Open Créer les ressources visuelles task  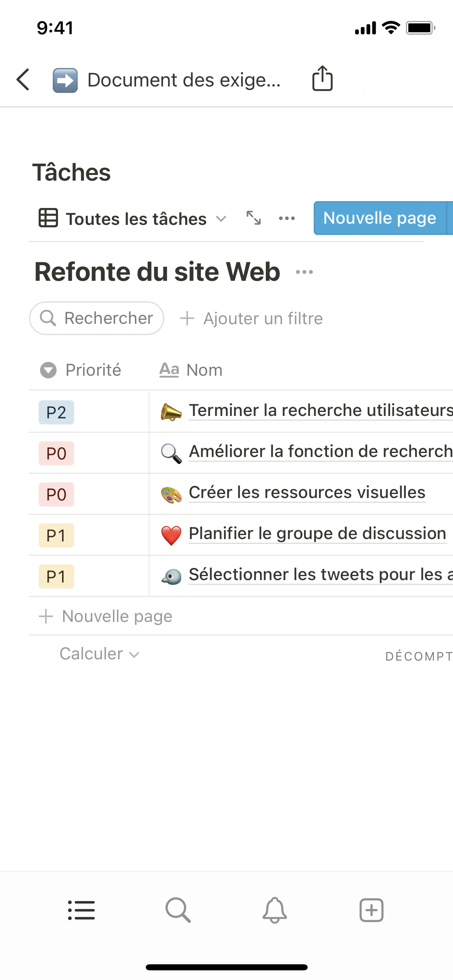pos(307,493)
